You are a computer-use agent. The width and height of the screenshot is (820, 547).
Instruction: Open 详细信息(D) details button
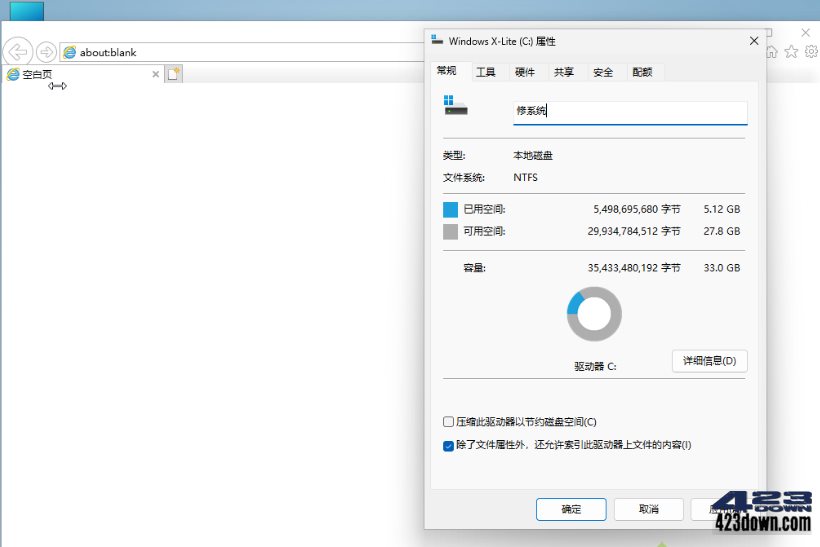click(710, 361)
